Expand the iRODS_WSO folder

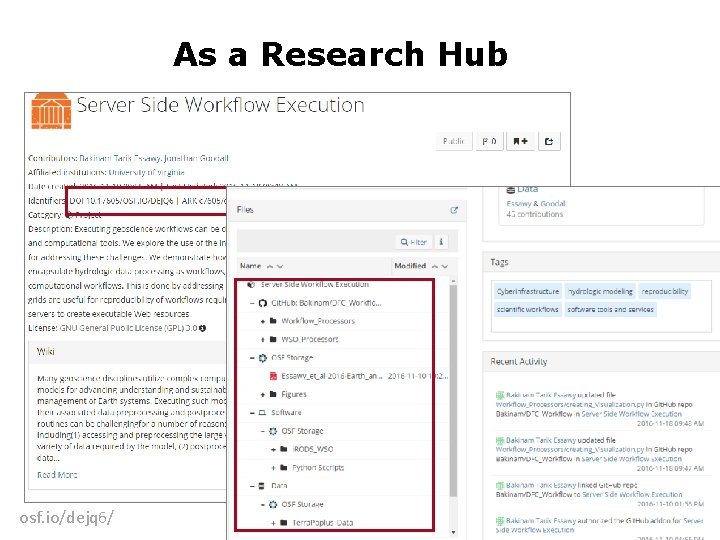click(273, 450)
